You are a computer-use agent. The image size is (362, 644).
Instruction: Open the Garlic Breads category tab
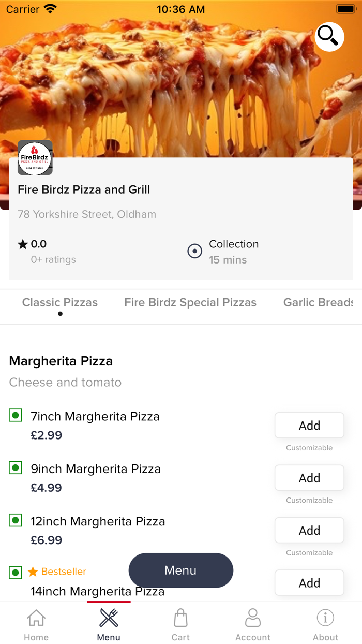(x=321, y=302)
